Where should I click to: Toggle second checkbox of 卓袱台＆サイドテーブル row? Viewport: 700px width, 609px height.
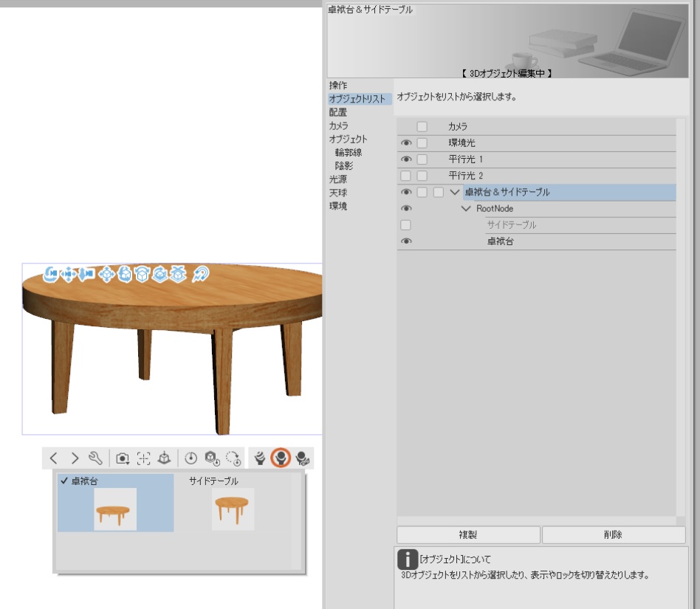click(439, 192)
